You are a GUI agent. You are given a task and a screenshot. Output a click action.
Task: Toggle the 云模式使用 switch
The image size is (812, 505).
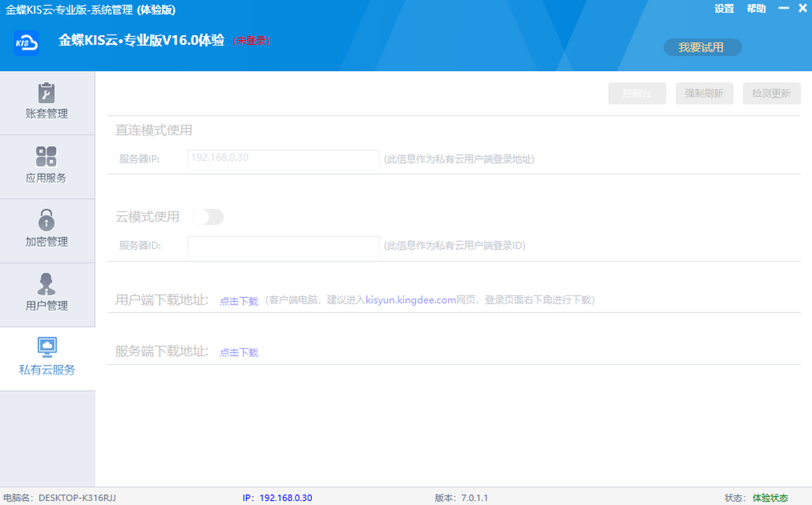pos(207,217)
